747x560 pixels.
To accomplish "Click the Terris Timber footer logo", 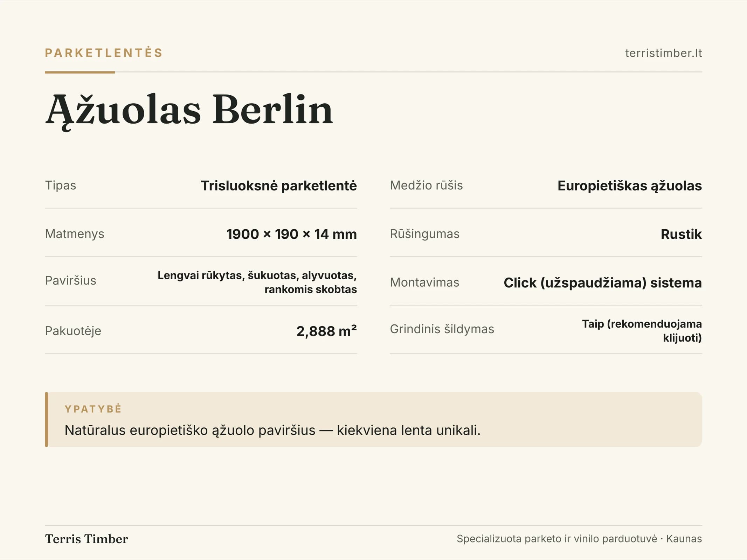I will click(x=87, y=539).
